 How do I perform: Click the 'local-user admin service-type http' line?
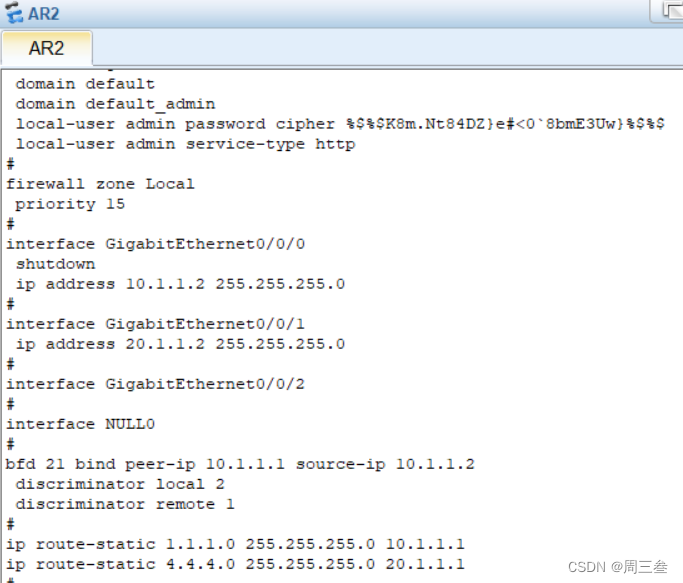coord(185,144)
